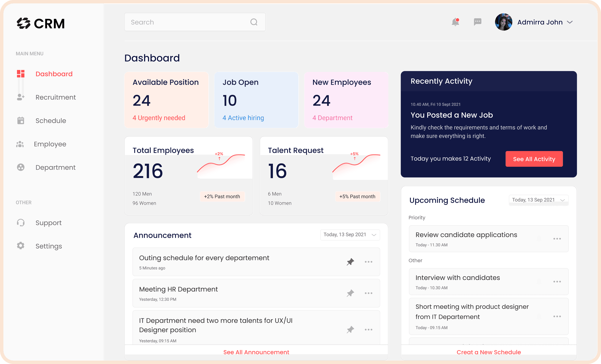Image resolution: width=601 pixels, height=364 pixels.
Task: Click the CRM logo icon
Action: coord(23,23)
